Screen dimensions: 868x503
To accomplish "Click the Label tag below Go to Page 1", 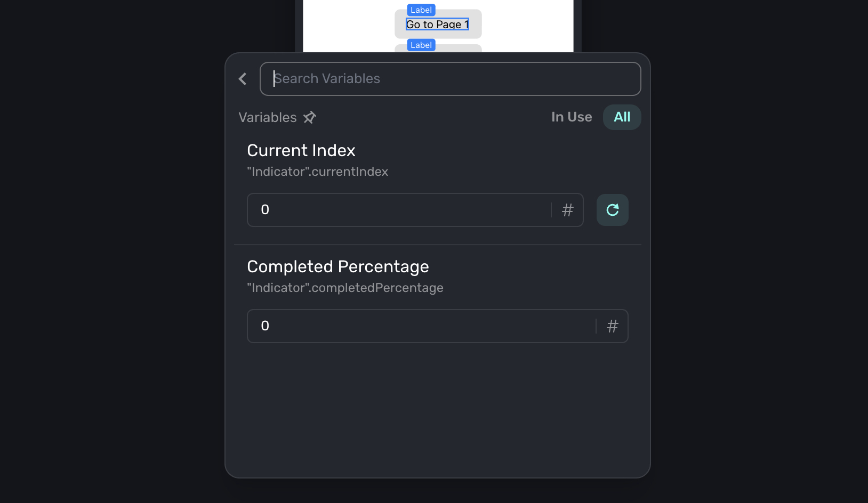I will click(421, 45).
